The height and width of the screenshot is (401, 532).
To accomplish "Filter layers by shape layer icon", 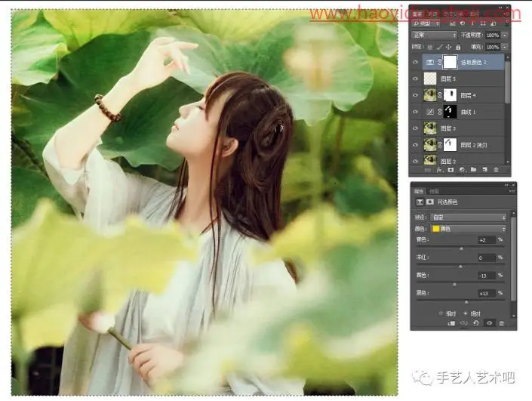I will point(482,23).
